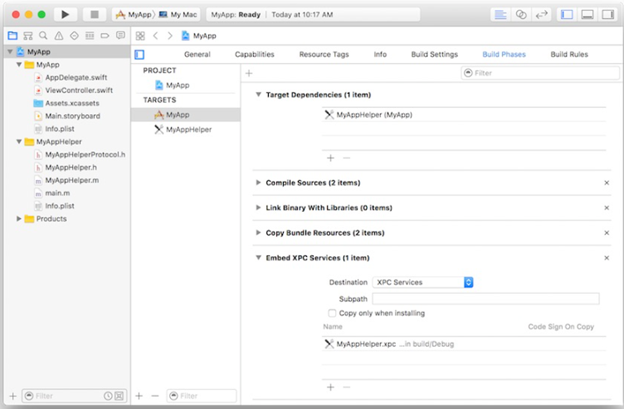
Task: Expand the Copy Bundle Resources phase
Action: tap(258, 233)
